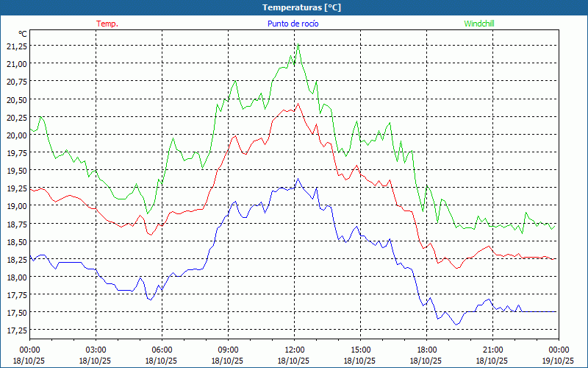Select the blue Punto de rocío legend label

tap(293, 24)
